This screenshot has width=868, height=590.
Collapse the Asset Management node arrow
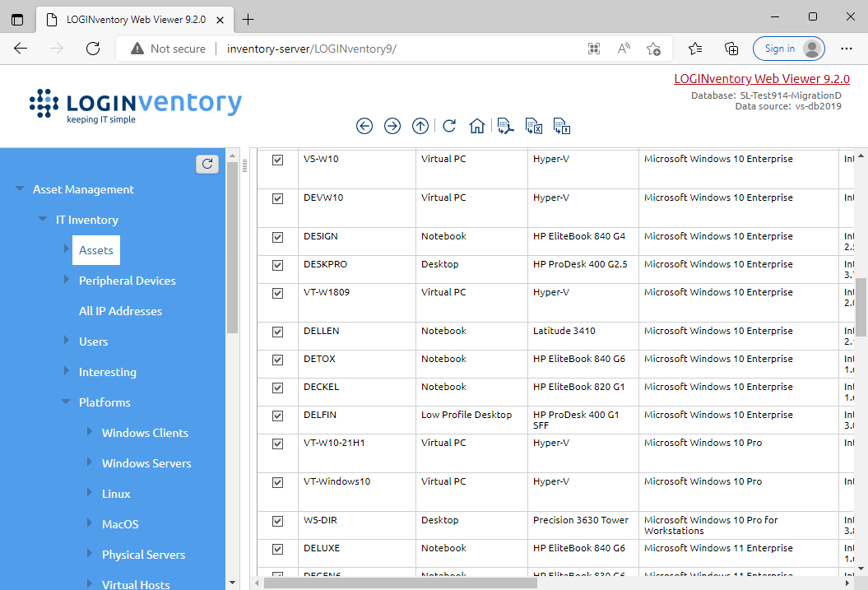(20, 188)
